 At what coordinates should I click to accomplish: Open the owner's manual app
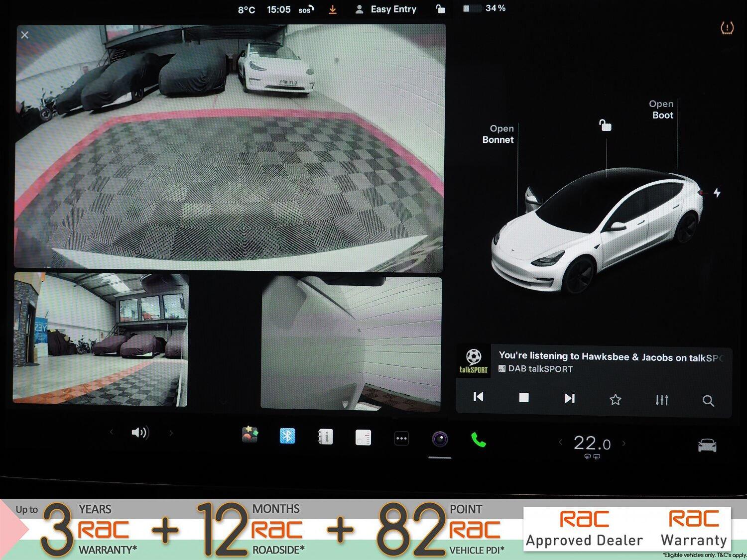325,437
